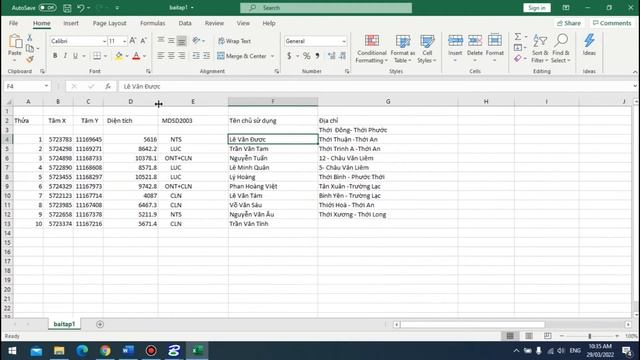Open Conditional Formatting menu
The image size is (640, 360).
click(x=371, y=49)
